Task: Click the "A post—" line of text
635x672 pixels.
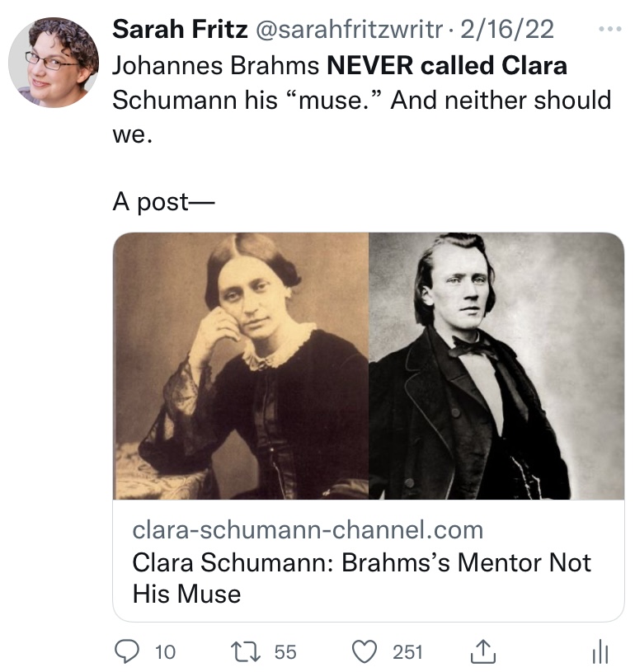Action: (x=162, y=202)
